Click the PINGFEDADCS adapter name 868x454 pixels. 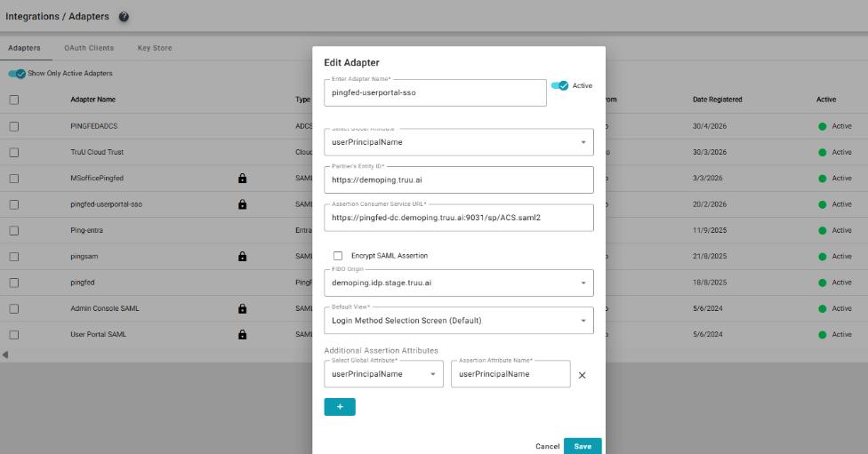point(94,126)
